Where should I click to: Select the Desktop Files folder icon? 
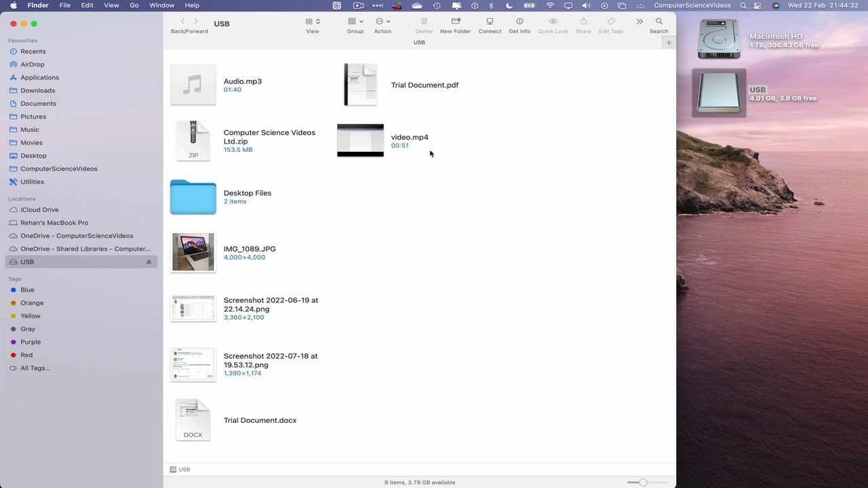[x=193, y=197]
